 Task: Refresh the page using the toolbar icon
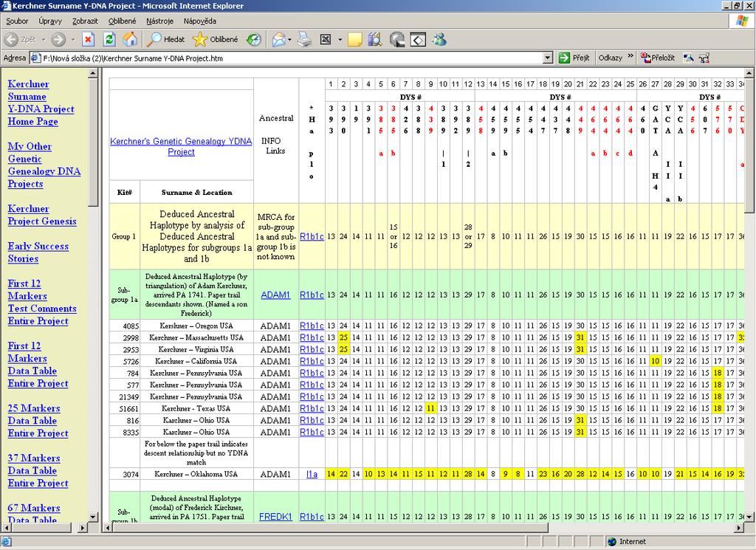click(x=109, y=40)
